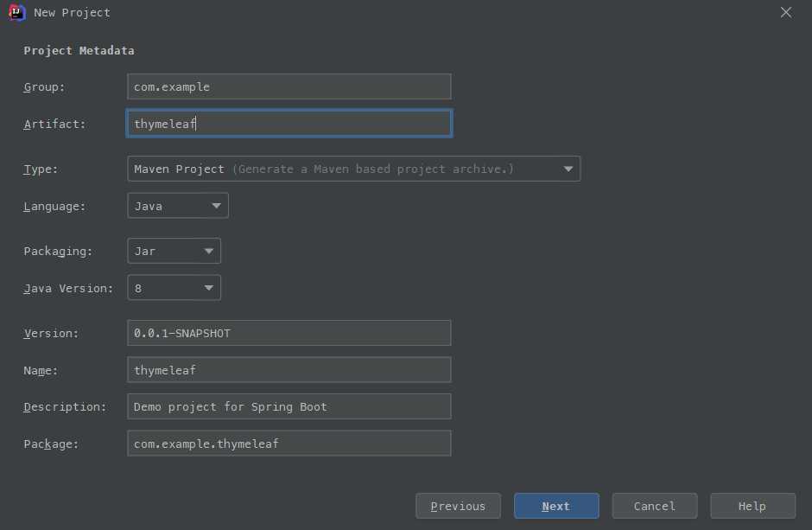The image size is (812, 530).
Task: Click the Package: label
Action: pos(51,444)
